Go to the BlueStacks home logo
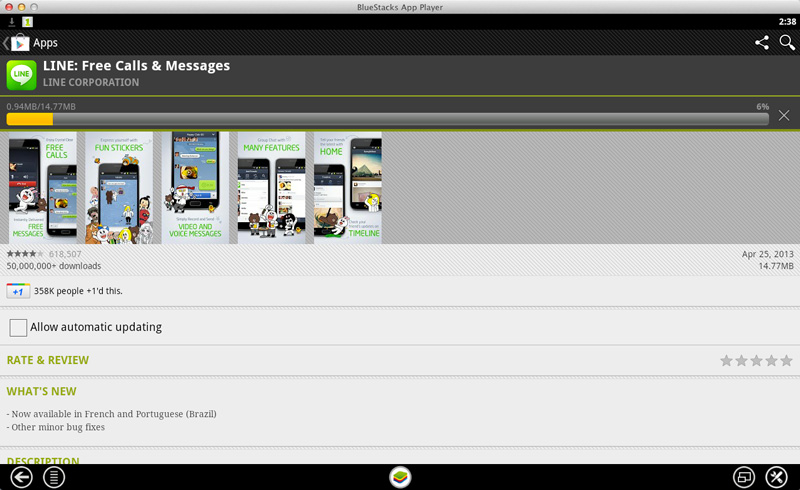The image size is (800, 490). (x=400, y=477)
